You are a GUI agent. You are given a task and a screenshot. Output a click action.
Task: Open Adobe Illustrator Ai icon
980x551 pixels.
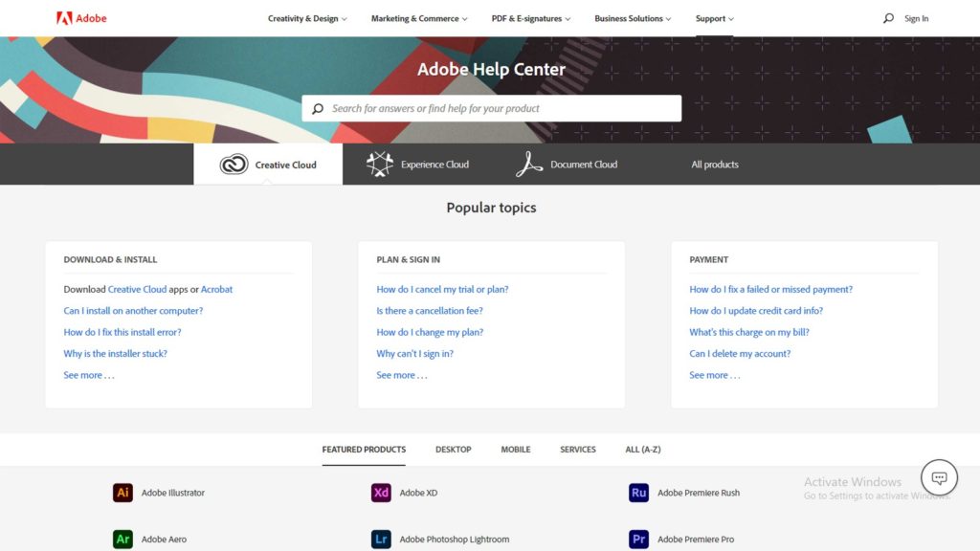122,493
